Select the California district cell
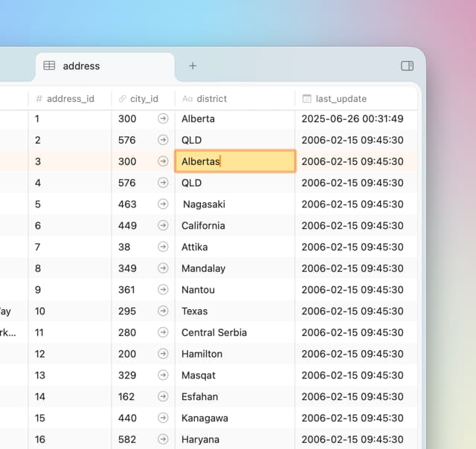The width and height of the screenshot is (476, 449). (235, 225)
